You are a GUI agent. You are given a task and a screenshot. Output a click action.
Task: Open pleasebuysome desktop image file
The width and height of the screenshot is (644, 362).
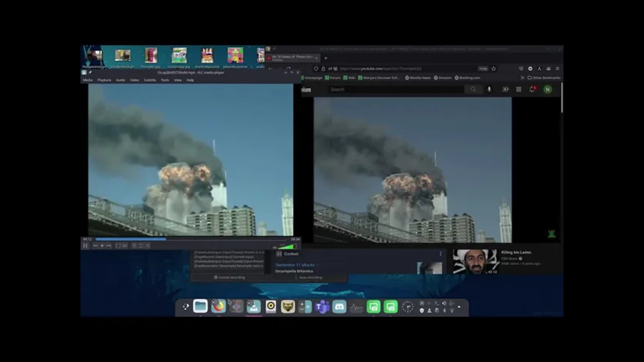pyautogui.click(x=235, y=57)
